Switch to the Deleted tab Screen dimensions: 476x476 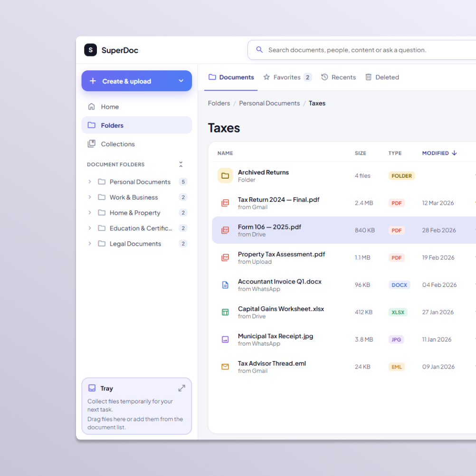click(x=382, y=77)
